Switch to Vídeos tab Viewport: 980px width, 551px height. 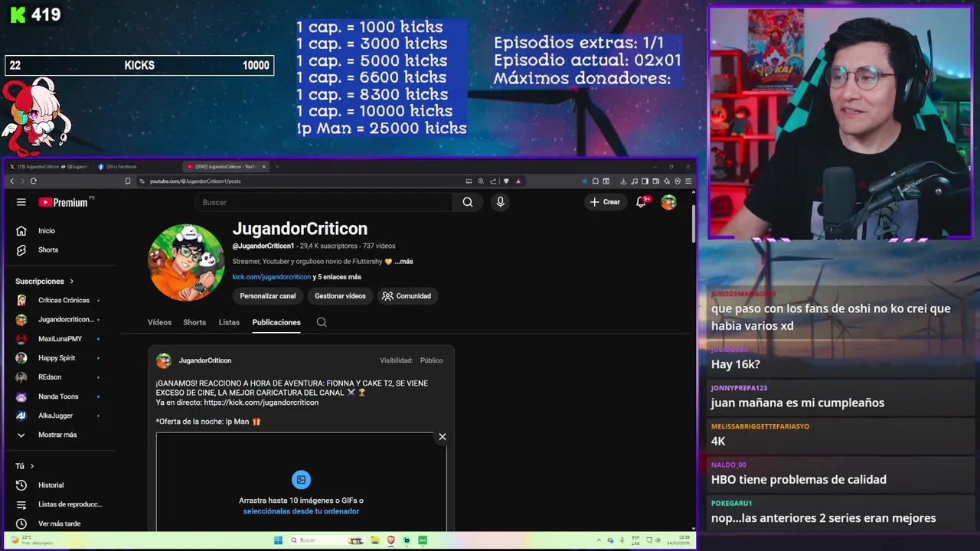[x=159, y=322]
